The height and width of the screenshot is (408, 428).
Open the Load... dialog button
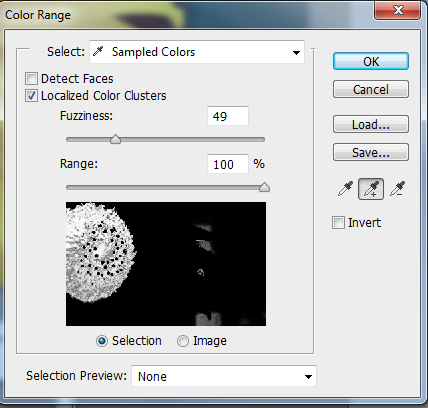pyautogui.click(x=371, y=124)
